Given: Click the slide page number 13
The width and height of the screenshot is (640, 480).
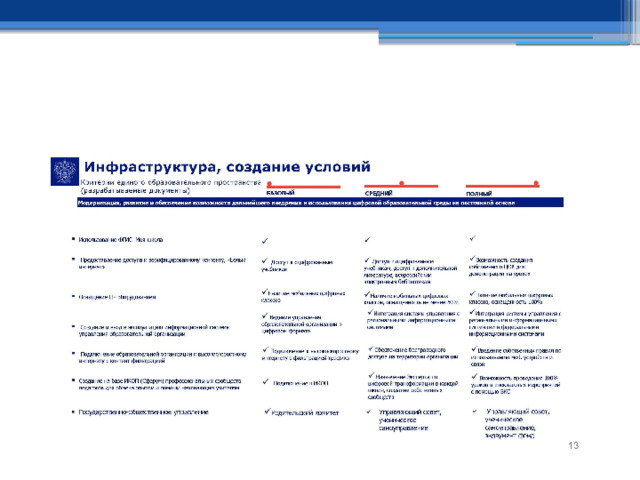Looking at the screenshot, I should [x=573, y=445].
